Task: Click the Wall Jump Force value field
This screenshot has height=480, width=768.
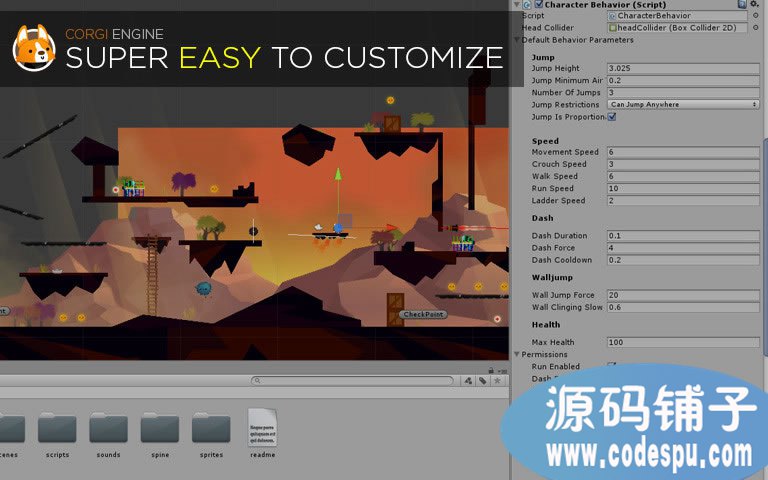Action: (683, 295)
